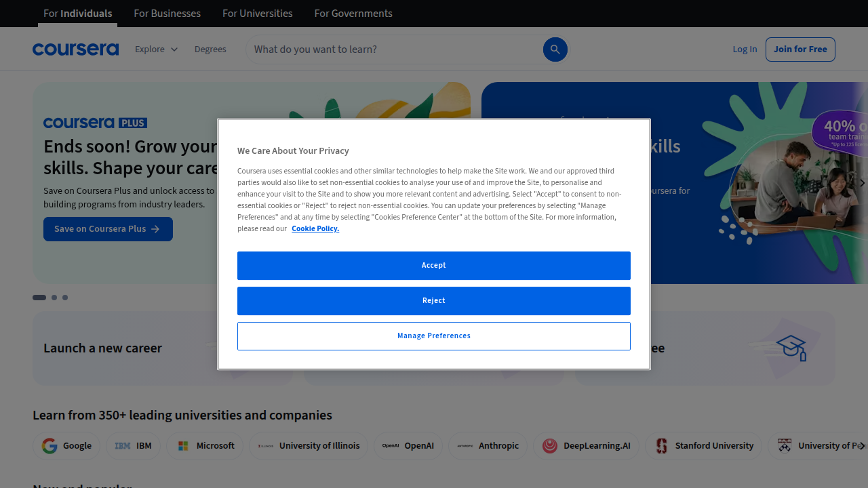Viewport: 868px width, 488px height.
Task: Click the Microsoft partner logo
Action: tap(204, 445)
